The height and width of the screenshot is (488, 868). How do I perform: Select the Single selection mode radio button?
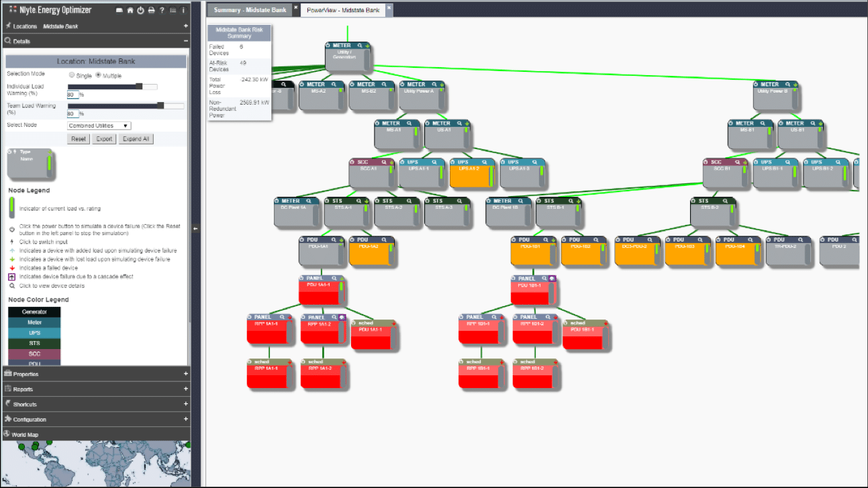point(73,75)
